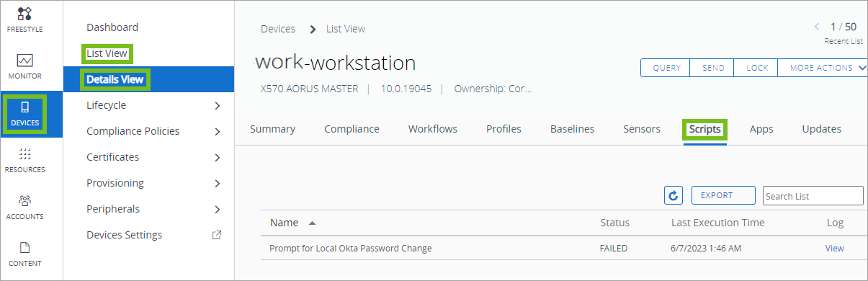The width and height of the screenshot is (868, 281).
Task: Switch to the Updates tab
Action: (x=822, y=129)
